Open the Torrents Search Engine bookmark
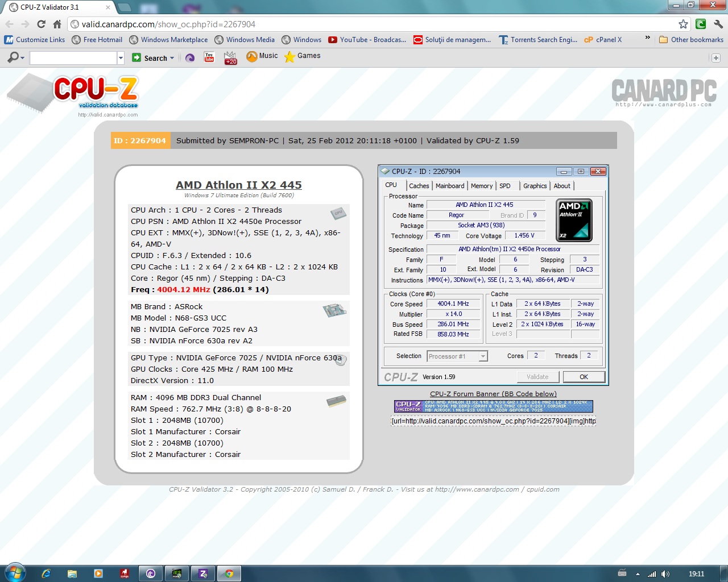The image size is (728, 582). [538, 40]
